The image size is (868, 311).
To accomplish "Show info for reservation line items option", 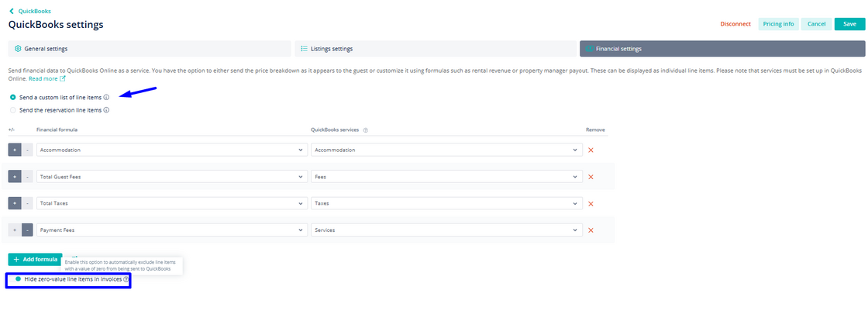I will 106,110.
